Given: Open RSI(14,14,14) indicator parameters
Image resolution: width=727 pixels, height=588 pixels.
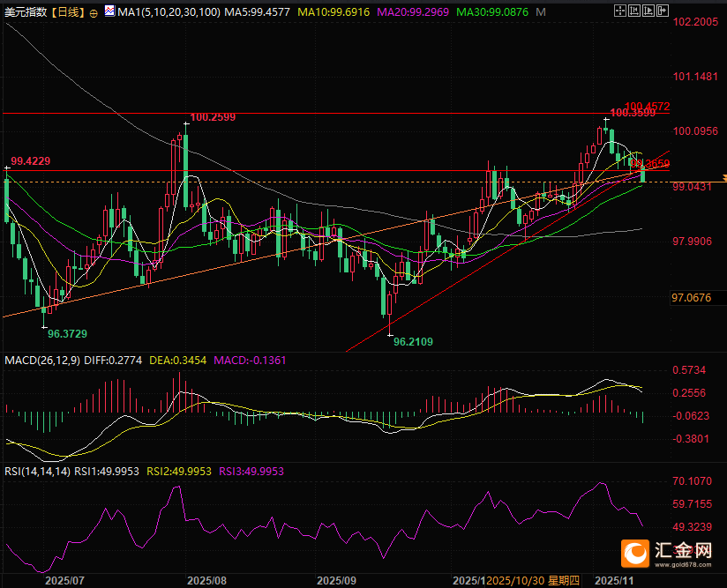Looking at the screenshot, I should click(37, 472).
